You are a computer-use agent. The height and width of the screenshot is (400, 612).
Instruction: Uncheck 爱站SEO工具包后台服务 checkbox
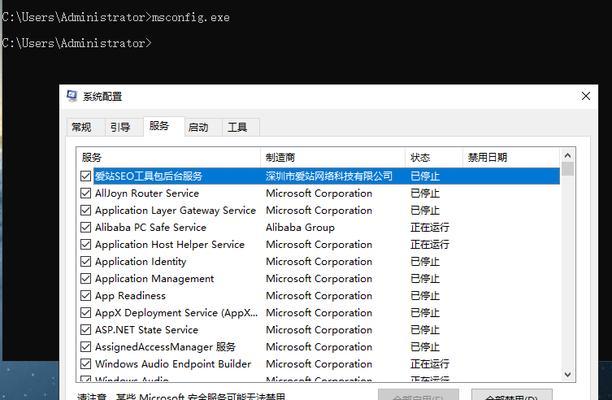(85, 176)
